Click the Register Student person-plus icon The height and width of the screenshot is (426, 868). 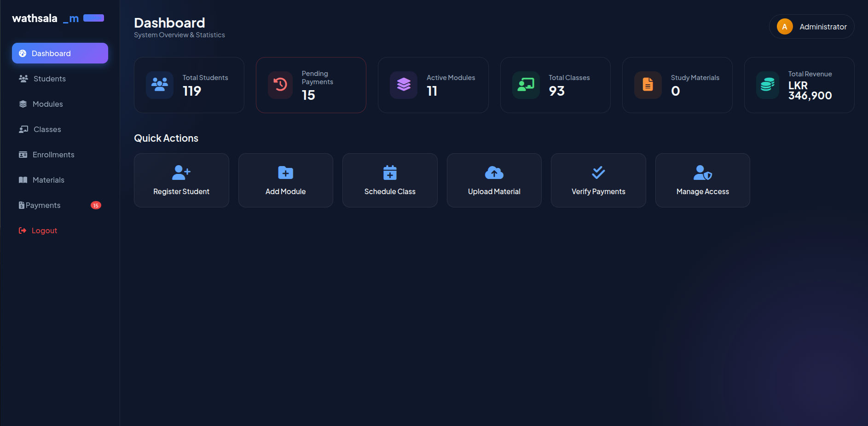(x=181, y=173)
